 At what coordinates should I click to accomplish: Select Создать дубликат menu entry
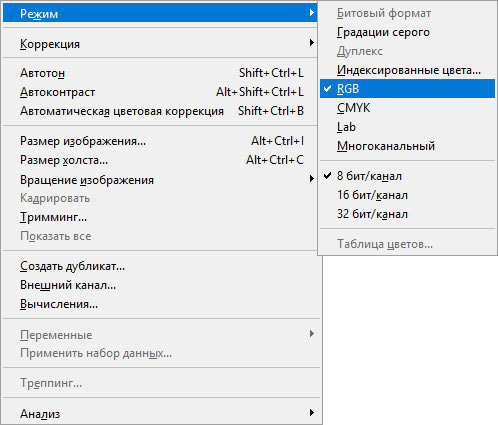pyautogui.click(x=160, y=266)
